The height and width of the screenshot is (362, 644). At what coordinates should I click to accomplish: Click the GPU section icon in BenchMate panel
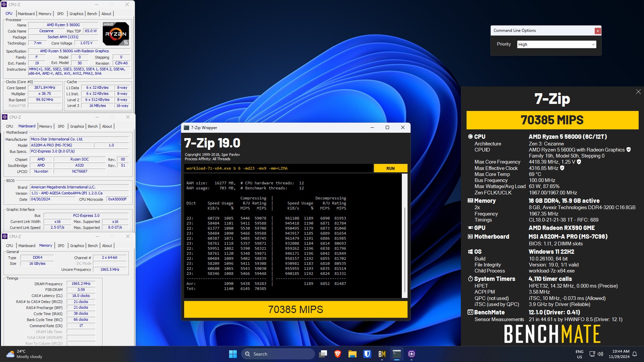pos(470,228)
